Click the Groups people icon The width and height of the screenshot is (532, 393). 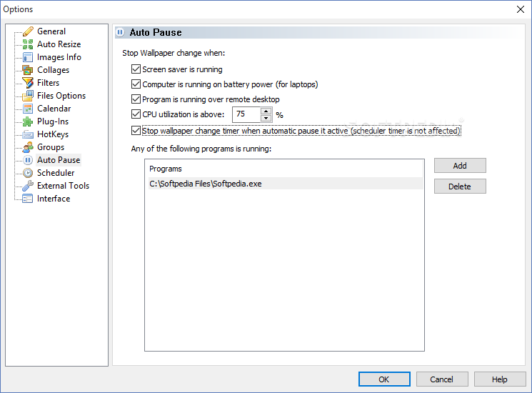click(28, 147)
